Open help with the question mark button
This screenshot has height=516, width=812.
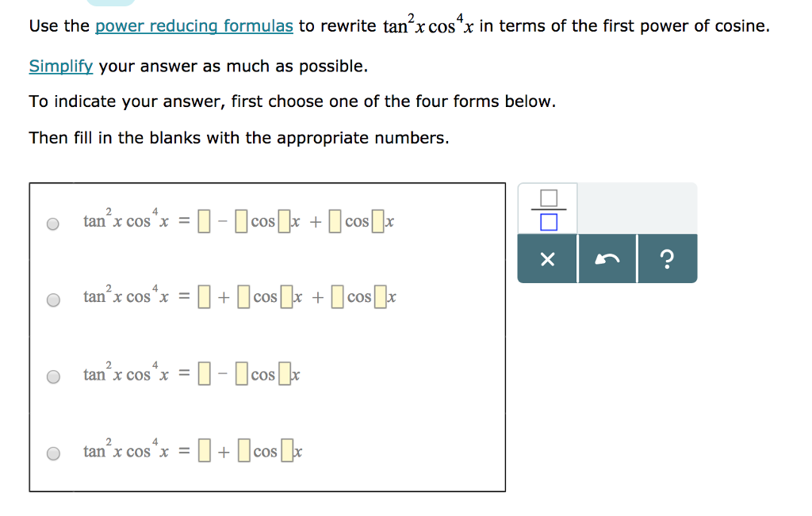[x=668, y=258]
